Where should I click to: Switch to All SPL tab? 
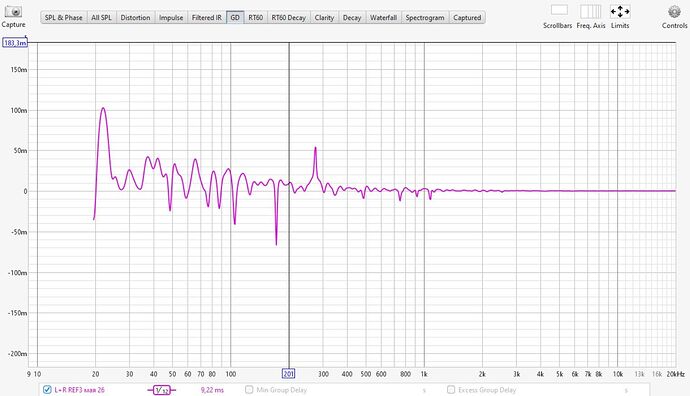[101, 18]
